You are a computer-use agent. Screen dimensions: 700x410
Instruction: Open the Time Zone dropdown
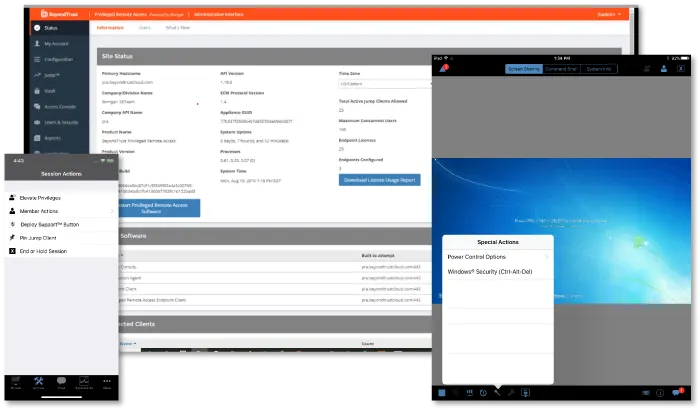click(x=385, y=84)
